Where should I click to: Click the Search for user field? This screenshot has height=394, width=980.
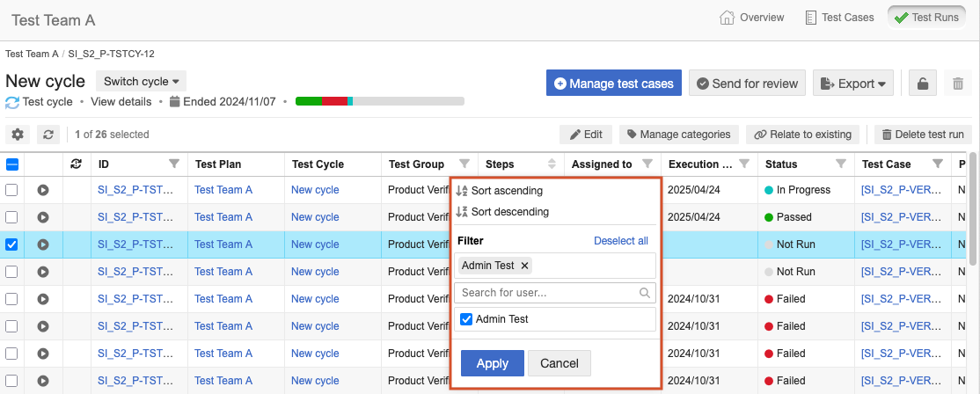click(x=555, y=292)
